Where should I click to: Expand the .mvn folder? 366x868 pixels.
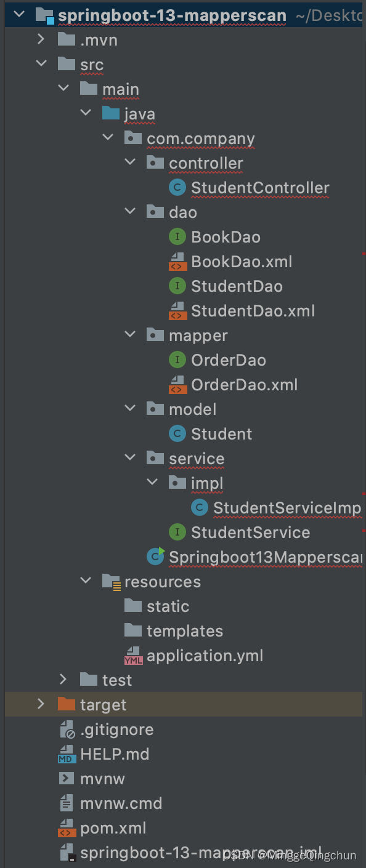(x=41, y=39)
